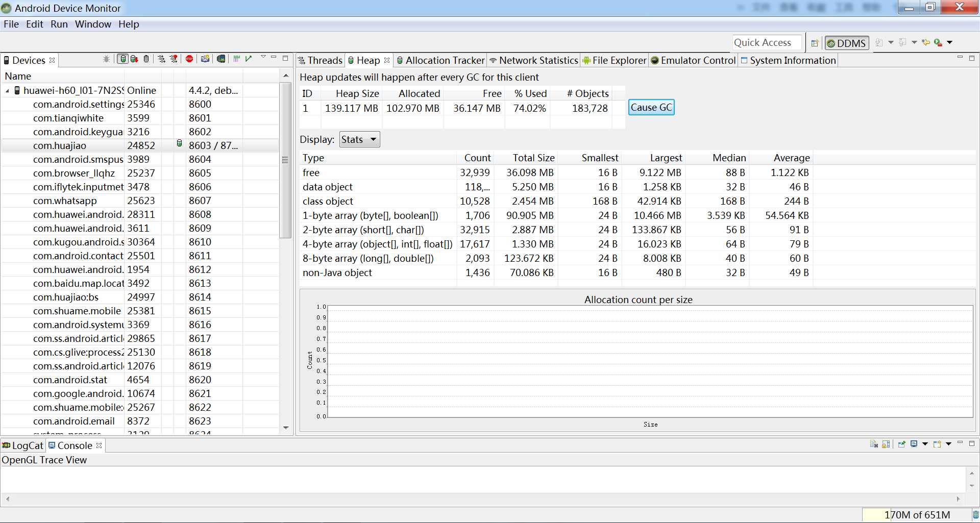Screen dimensions: 980x523
Task: Select the data object row in stats table
Action: coord(638,187)
